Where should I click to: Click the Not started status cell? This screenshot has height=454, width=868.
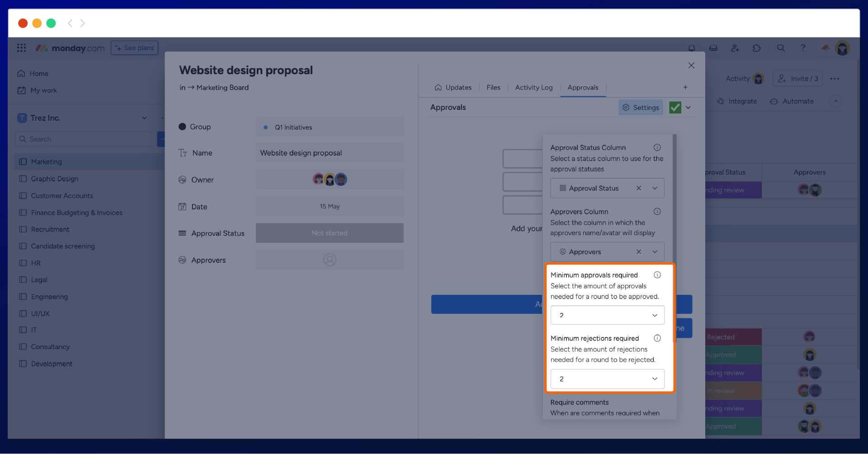pyautogui.click(x=330, y=233)
